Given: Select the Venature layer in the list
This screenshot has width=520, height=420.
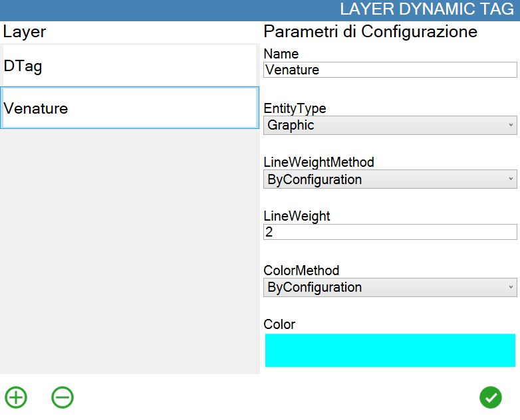Looking at the screenshot, I should coord(130,108).
